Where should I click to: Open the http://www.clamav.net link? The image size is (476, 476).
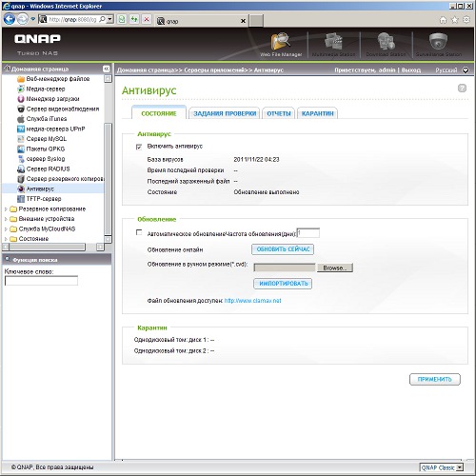pos(253,301)
